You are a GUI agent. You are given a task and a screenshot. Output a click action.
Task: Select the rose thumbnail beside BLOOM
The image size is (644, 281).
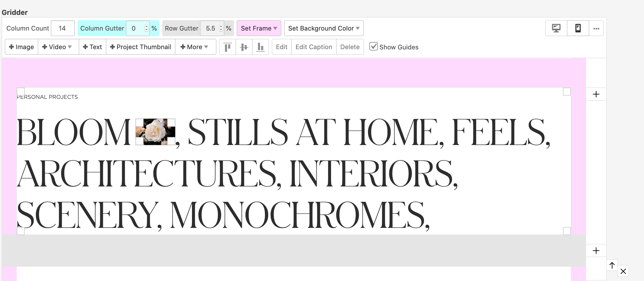tap(156, 132)
